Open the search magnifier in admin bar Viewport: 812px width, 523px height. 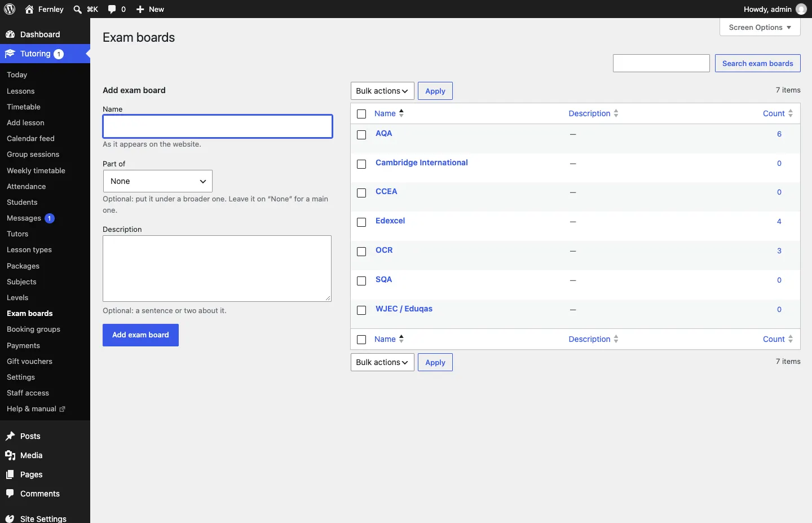78,9
